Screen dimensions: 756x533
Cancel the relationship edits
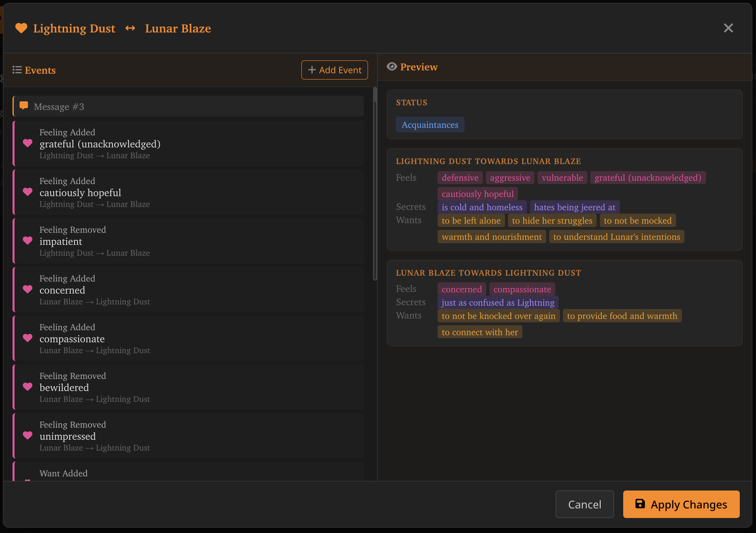(x=584, y=504)
